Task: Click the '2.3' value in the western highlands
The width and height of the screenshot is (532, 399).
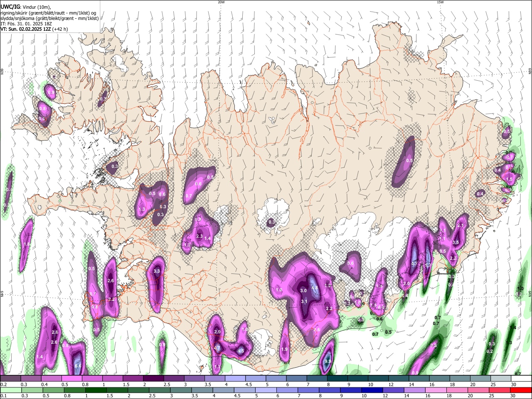Action: (199, 236)
